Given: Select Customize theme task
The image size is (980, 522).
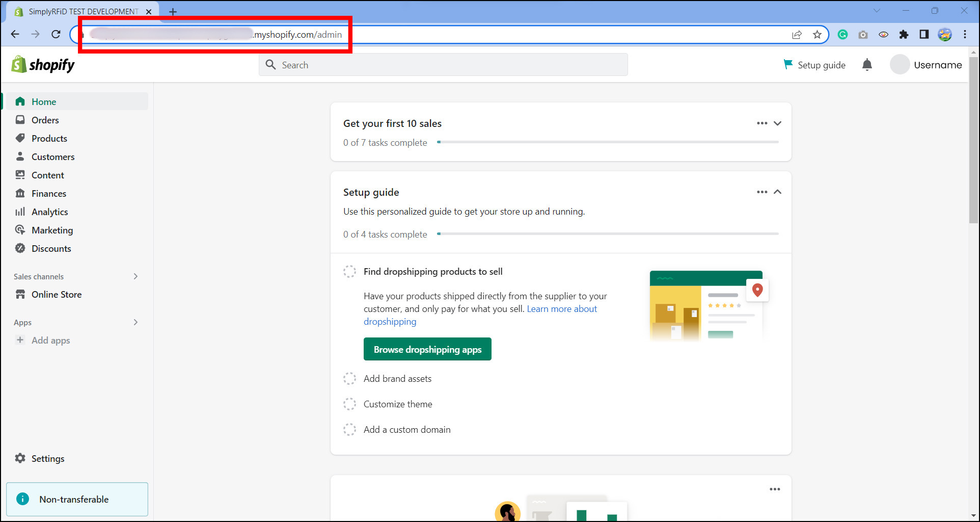Looking at the screenshot, I should tap(398, 404).
